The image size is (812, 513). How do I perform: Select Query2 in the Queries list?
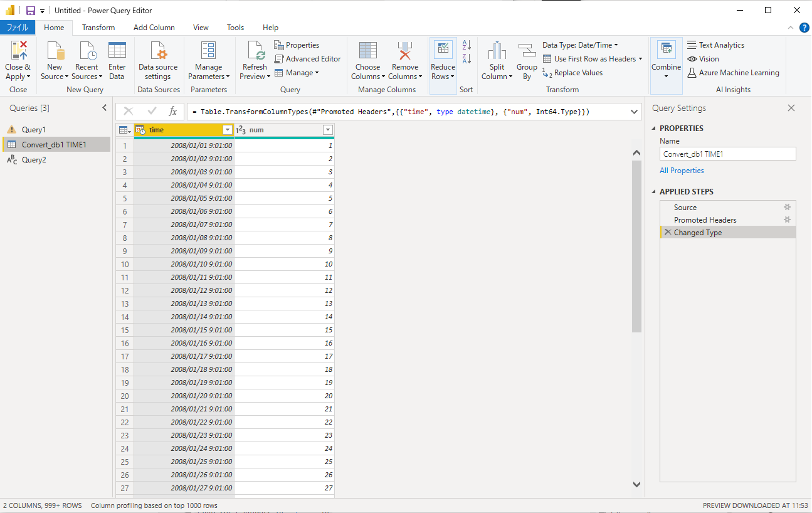[x=34, y=160]
